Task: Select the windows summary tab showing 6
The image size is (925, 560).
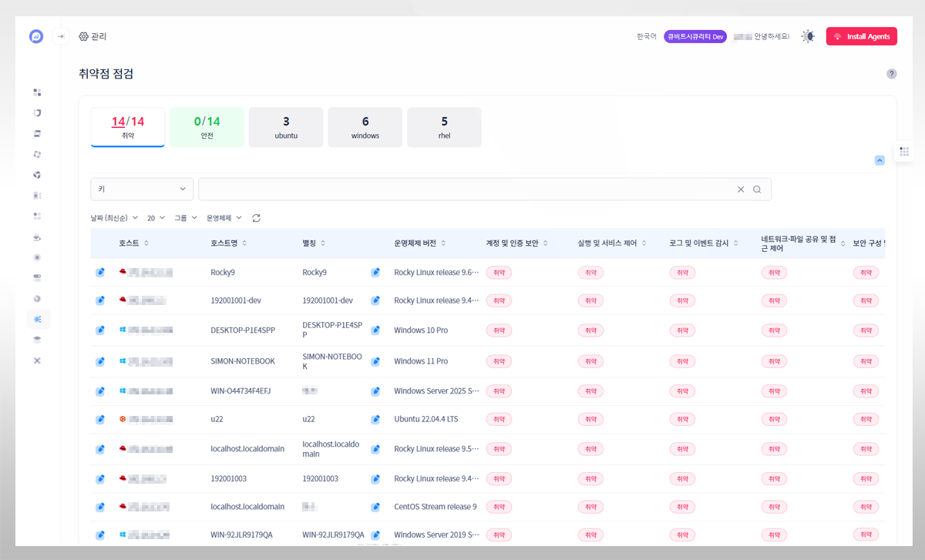Action: point(365,127)
